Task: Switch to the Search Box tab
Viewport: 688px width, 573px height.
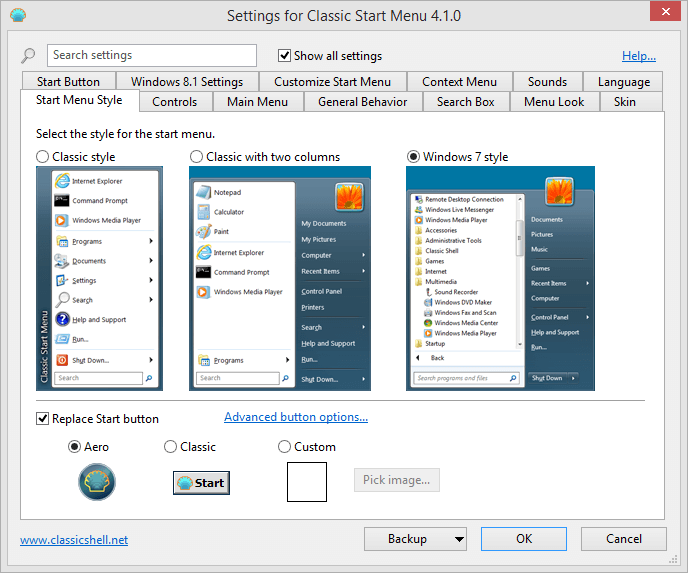Action: (466, 102)
